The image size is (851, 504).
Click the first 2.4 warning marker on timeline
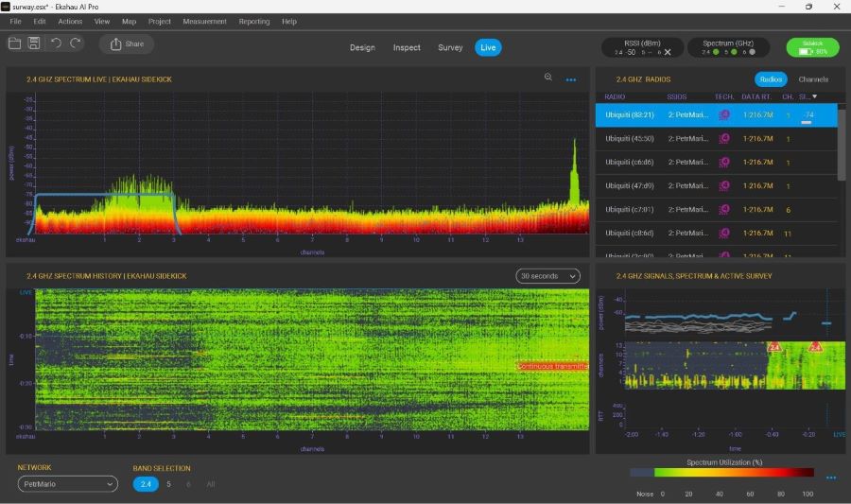[x=774, y=347]
